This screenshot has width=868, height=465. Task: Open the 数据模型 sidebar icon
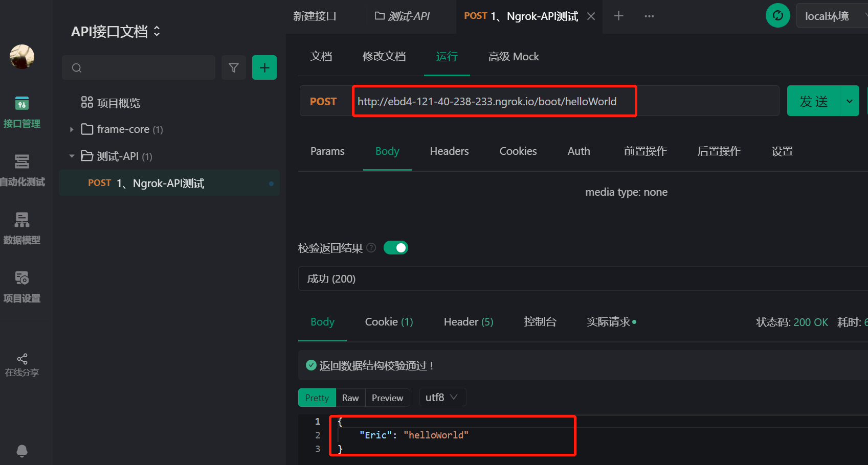click(21, 220)
